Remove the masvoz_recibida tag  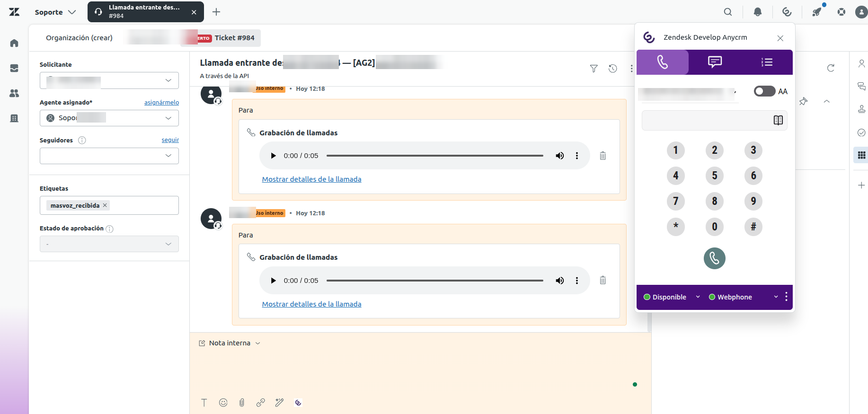pos(105,205)
